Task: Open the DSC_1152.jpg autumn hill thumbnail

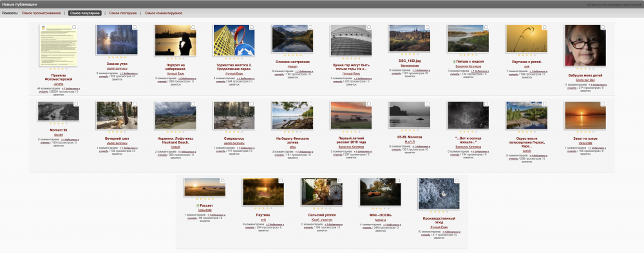Action: tap(410, 38)
